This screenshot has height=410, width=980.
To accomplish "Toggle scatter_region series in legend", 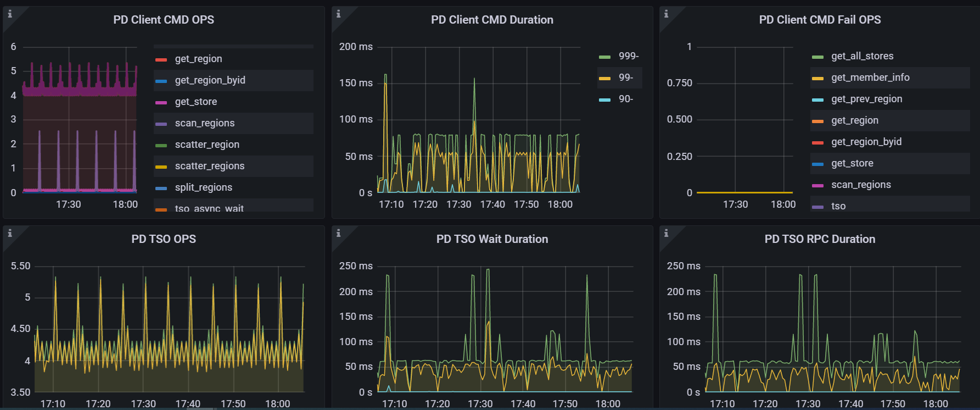I will 207,145.
